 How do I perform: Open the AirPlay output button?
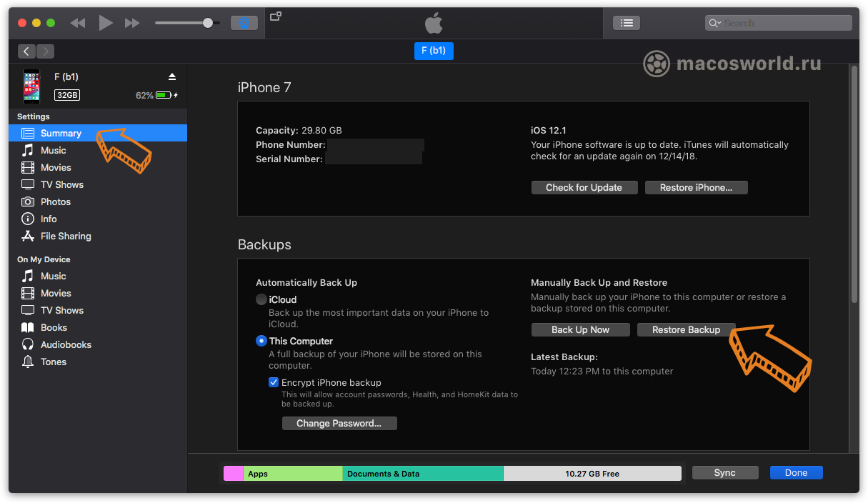click(244, 23)
